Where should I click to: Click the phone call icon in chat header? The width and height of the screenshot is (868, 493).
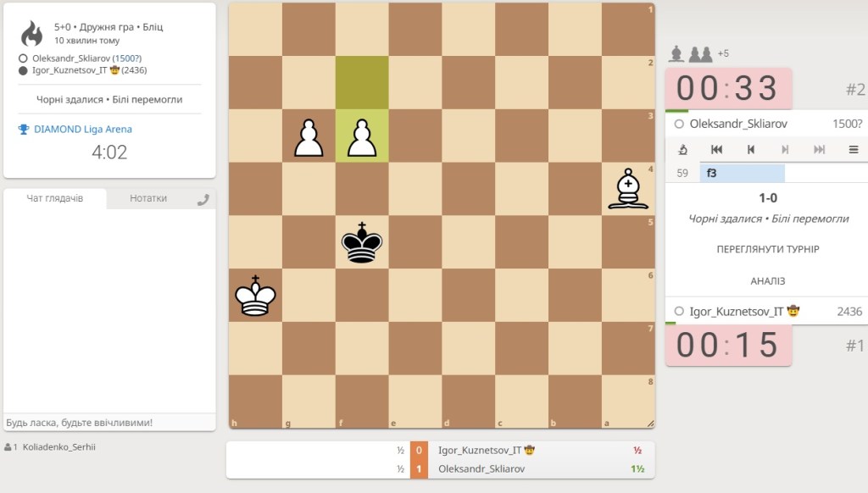203,199
